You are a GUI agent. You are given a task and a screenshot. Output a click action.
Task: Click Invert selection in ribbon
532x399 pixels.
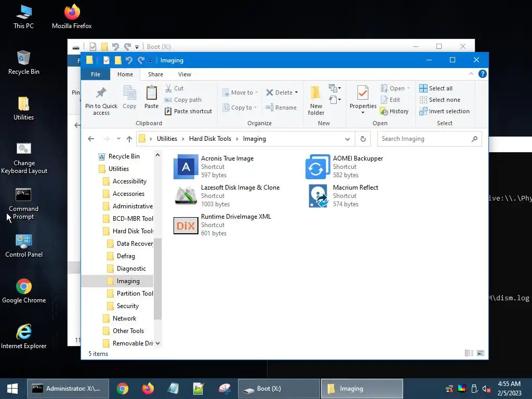click(x=445, y=111)
